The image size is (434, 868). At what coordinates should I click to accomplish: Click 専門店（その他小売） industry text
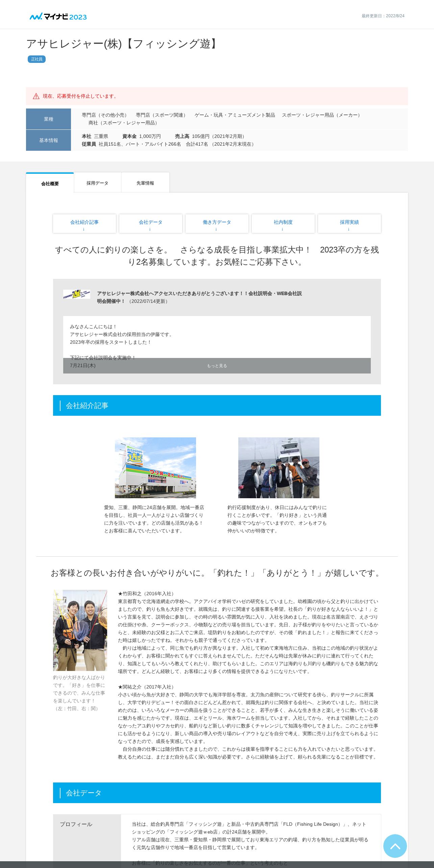tap(105, 115)
